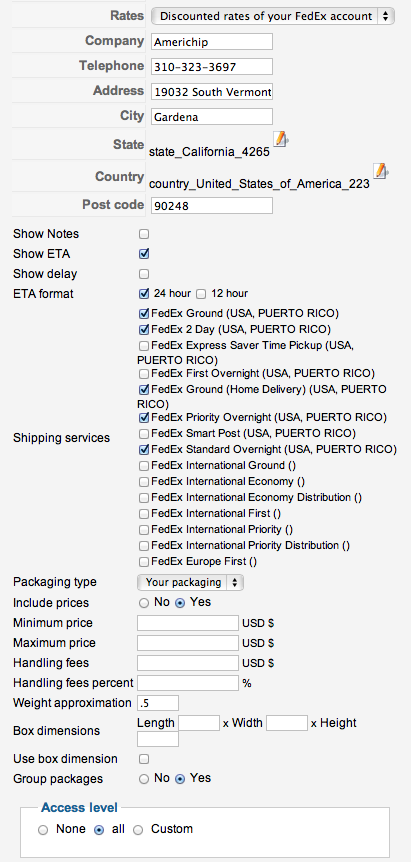
Task: Check the FedEx Europe First option
Action: [x=144, y=562]
